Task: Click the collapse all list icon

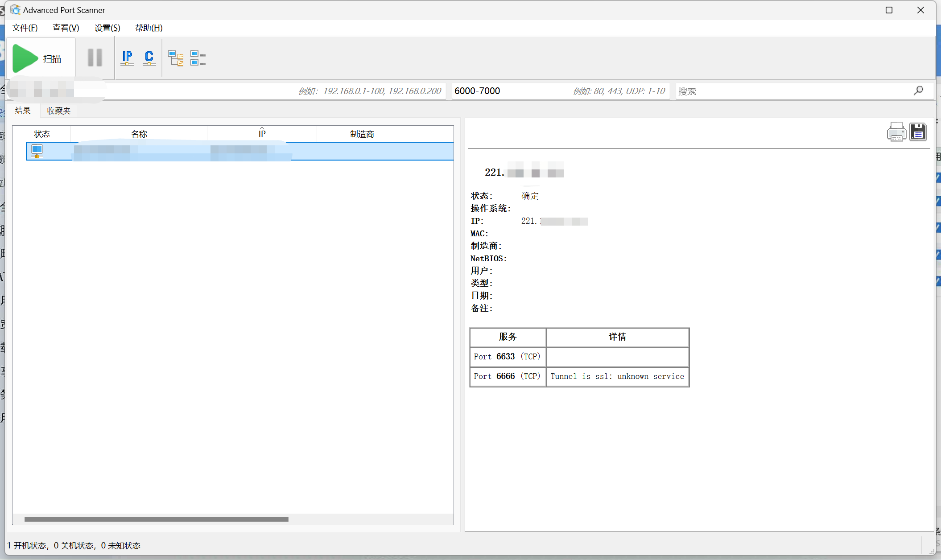Action: [198, 58]
